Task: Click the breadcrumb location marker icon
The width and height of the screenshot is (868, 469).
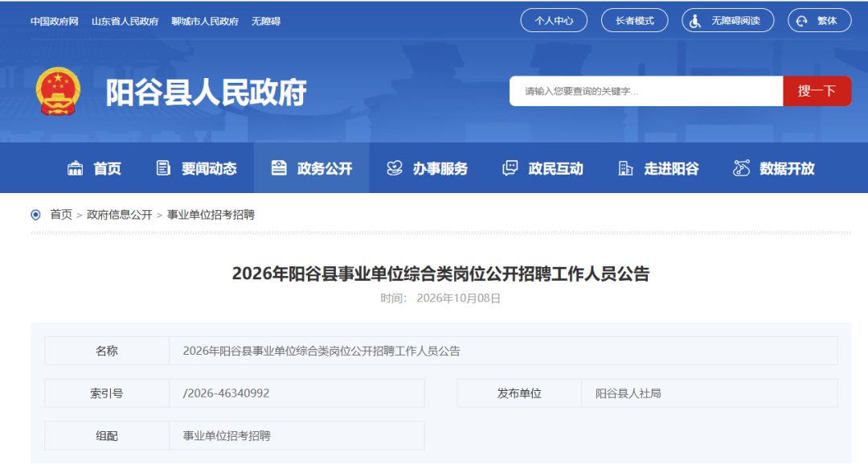Action: pos(35,215)
